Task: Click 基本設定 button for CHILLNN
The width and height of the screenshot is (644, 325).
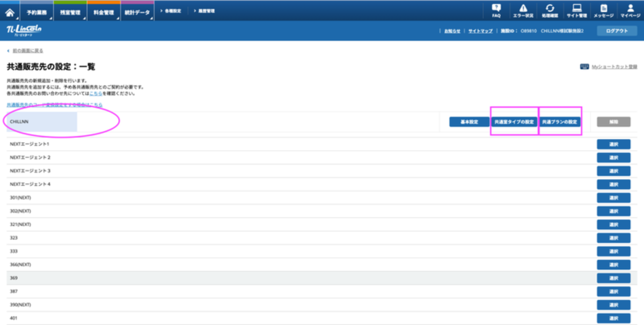Action: tap(469, 122)
